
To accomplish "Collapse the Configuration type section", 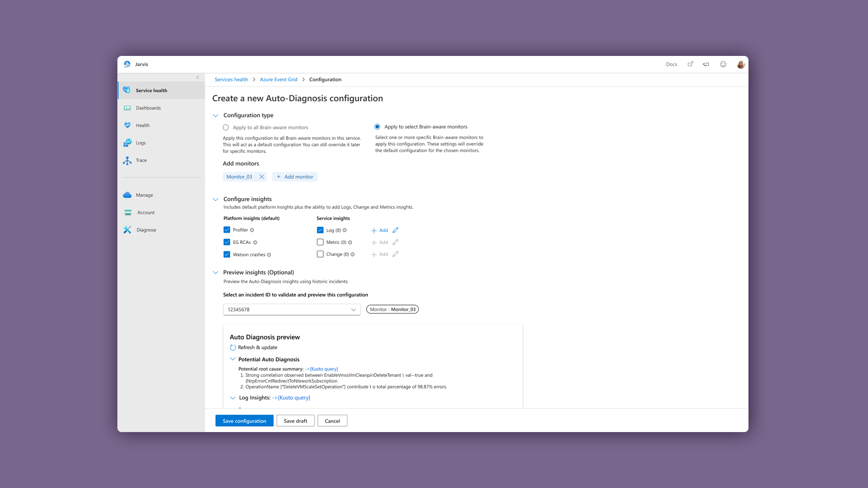I will [x=216, y=116].
